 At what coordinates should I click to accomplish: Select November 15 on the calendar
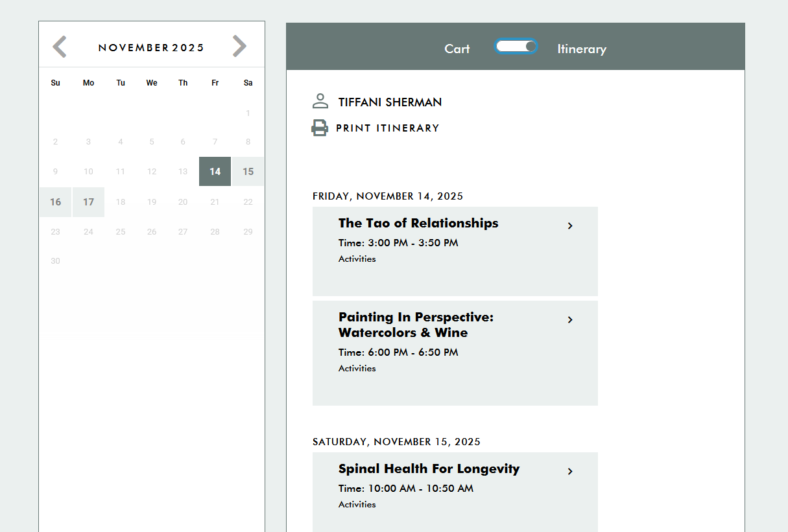(x=248, y=171)
